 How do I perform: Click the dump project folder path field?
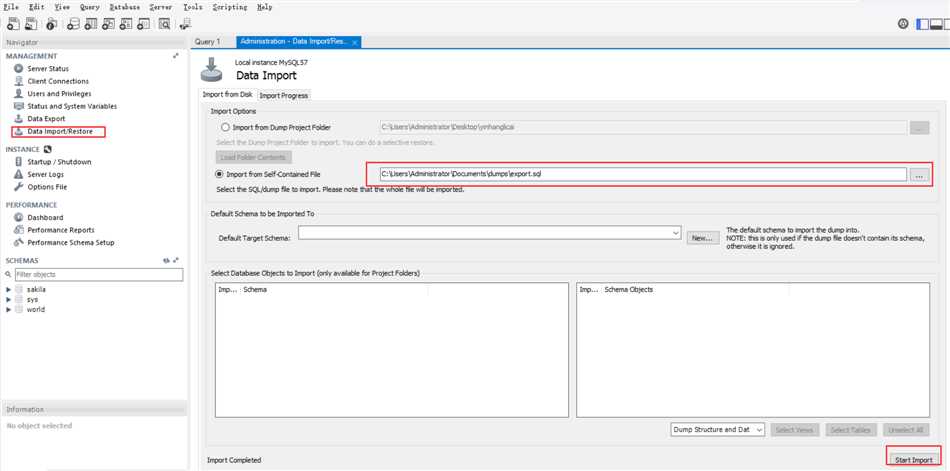point(642,127)
